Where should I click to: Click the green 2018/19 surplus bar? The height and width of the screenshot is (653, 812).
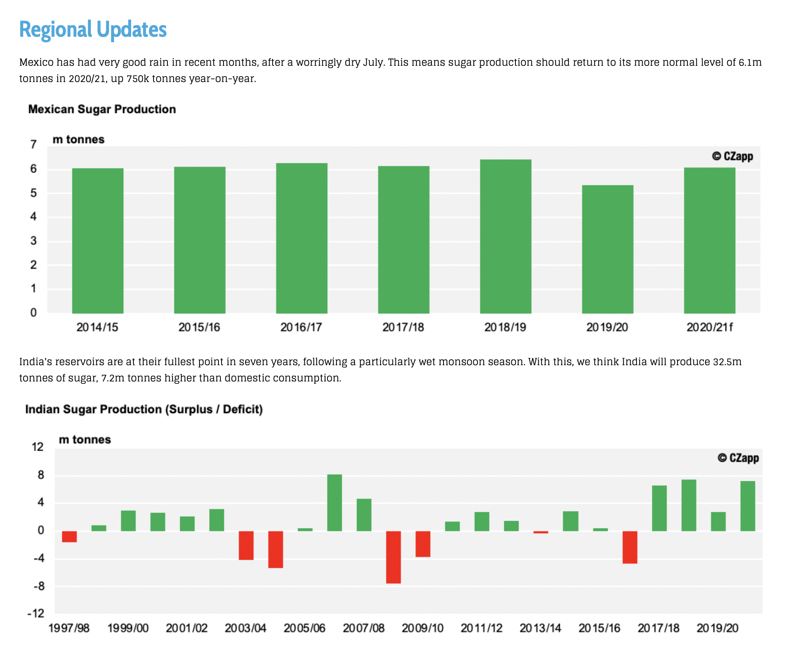[689, 505]
